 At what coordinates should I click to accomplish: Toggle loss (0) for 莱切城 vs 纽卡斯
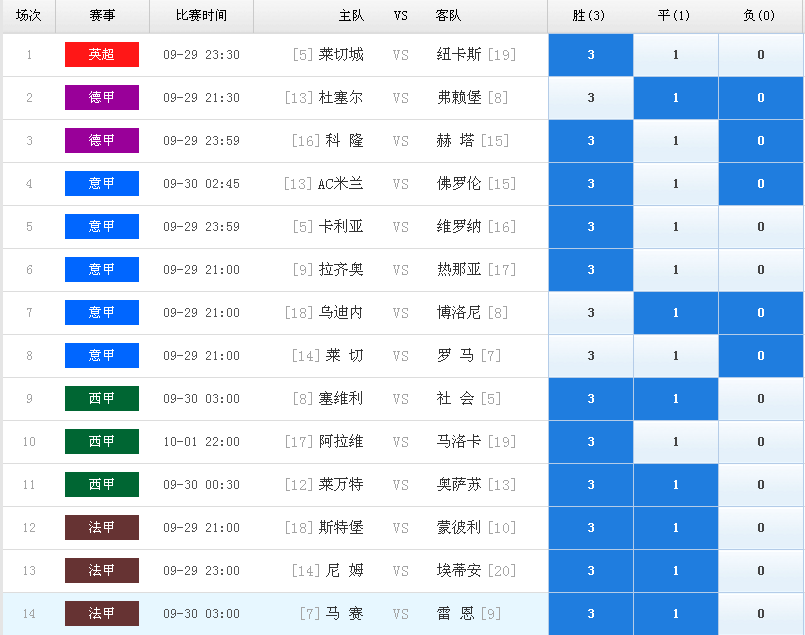coord(761,55)
